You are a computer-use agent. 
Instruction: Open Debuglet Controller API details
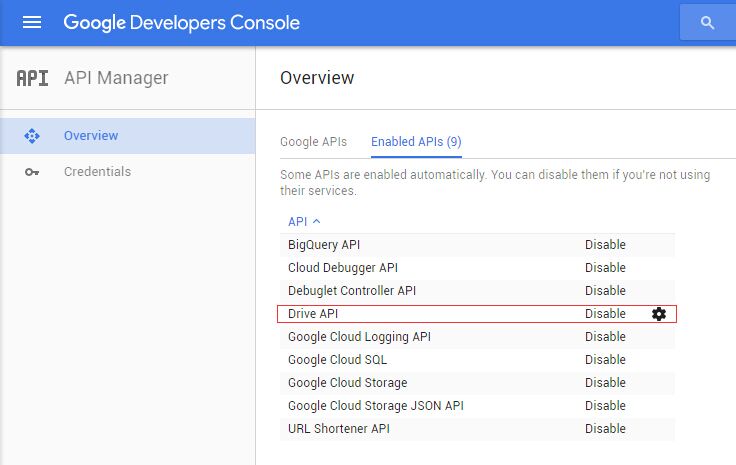pyautogui.click(x=351, y=291)
